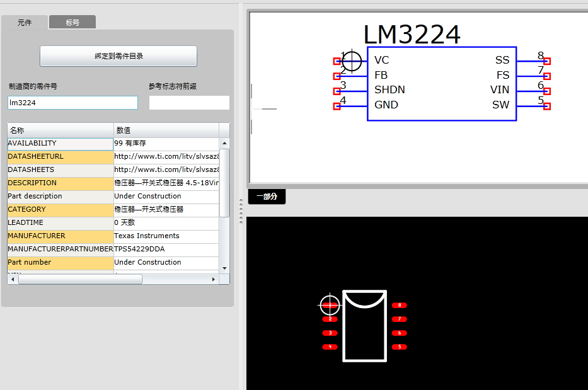588x390 pixels.
Task: Click schematic pin 3 red endpoint
Action: [x=337, y=91]
